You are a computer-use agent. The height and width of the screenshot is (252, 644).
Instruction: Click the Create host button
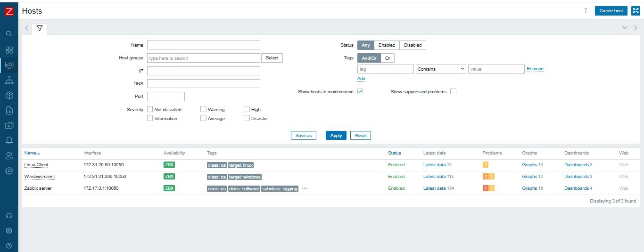point(611,11)
